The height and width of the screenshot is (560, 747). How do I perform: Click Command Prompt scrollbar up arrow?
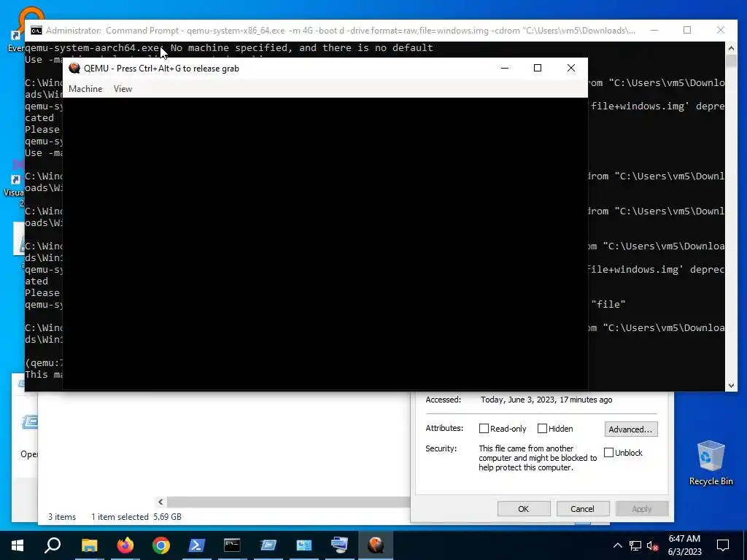731,47
